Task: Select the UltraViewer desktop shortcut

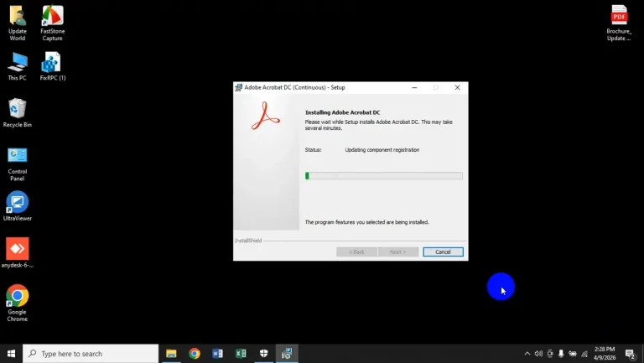Action: click(x=18, y=206)
